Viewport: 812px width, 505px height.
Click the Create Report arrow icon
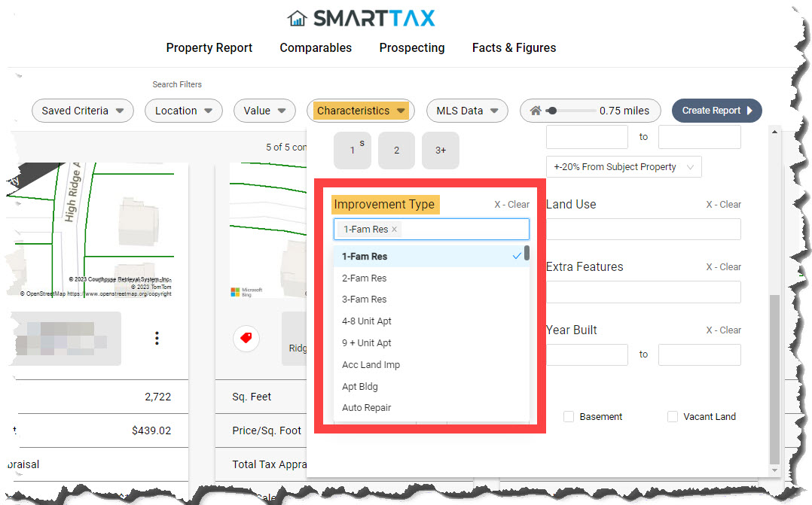coord(749,111)
